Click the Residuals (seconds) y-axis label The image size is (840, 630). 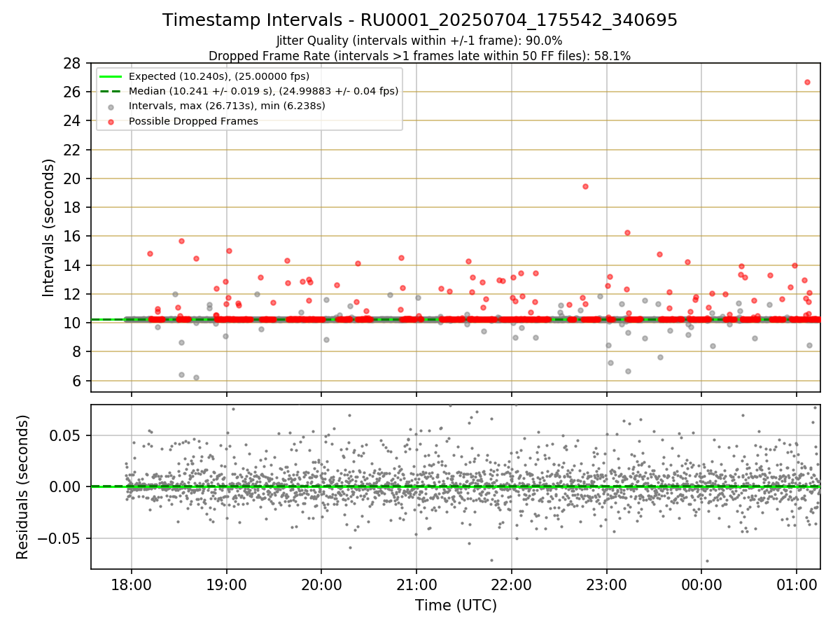click(x=23, y=486)
